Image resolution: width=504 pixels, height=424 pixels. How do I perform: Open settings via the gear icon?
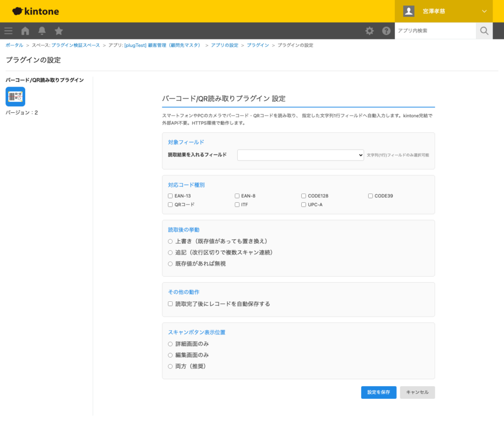(x=369, y=31)
